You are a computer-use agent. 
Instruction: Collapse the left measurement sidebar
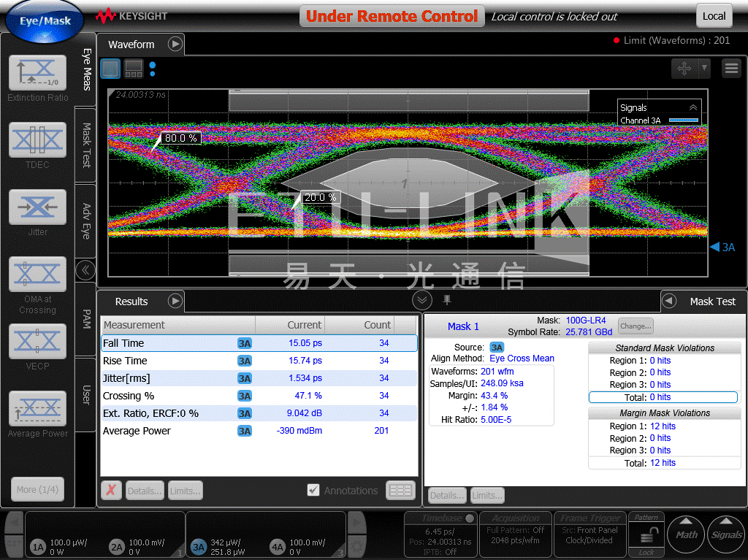point(85,270)
